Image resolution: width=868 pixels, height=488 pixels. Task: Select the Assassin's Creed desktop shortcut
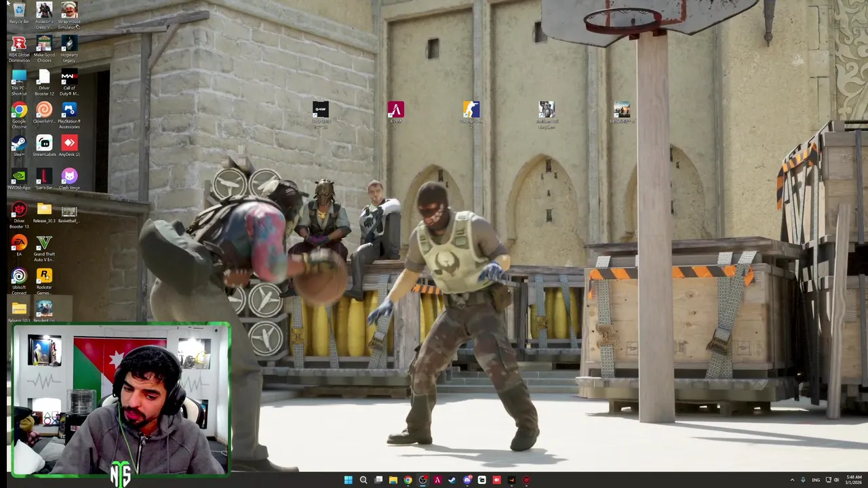click(x=44, y=16)
